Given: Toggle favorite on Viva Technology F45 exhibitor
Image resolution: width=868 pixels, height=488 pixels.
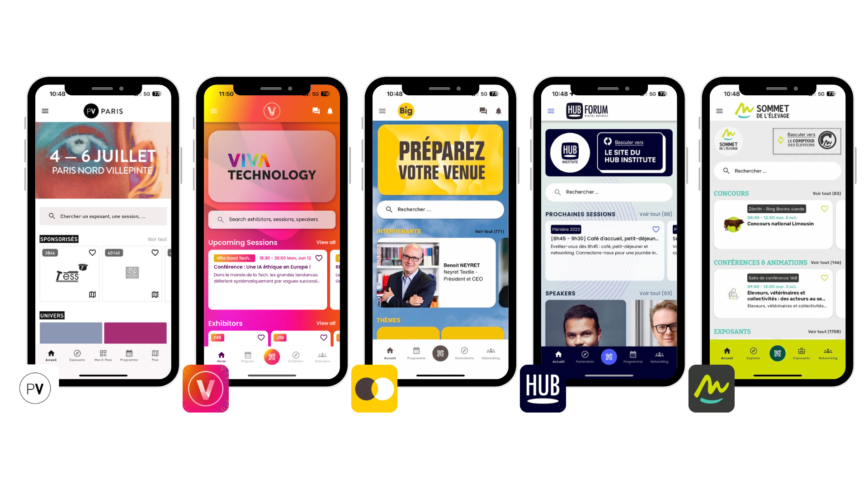Looking at the screenshot, I should [260, 337].
